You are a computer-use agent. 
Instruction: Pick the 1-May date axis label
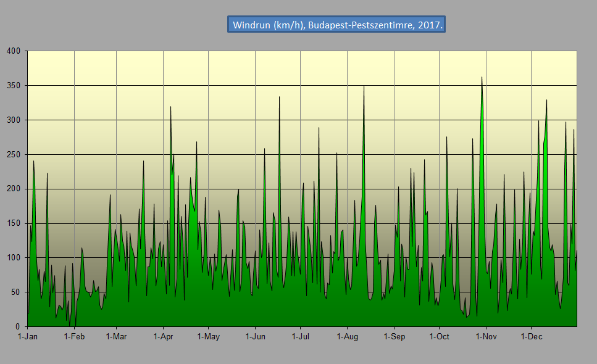208,337
